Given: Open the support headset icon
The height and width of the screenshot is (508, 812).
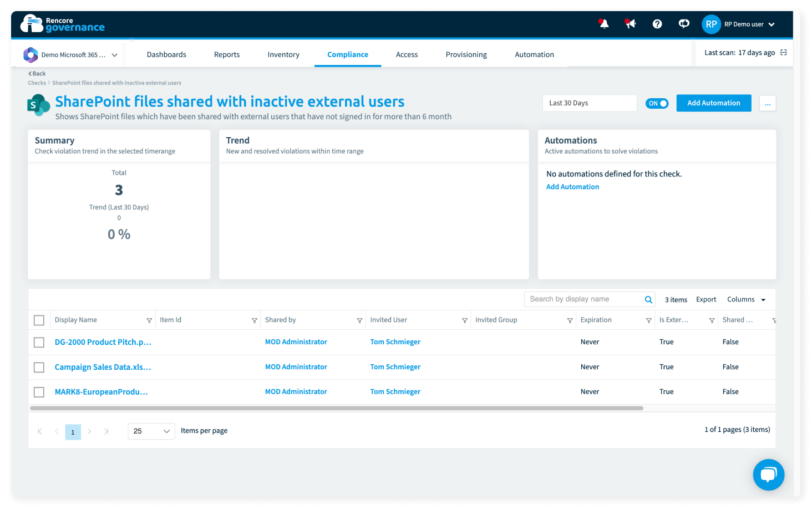Looking at the screenshot, I should pyautogui.click(x=684, y=24).
